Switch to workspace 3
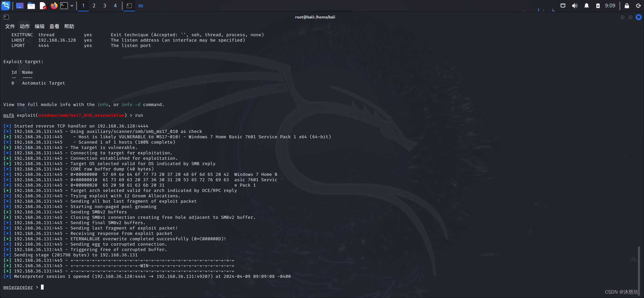The width and height of the screenshot is (644, 298). pos(105,6)
